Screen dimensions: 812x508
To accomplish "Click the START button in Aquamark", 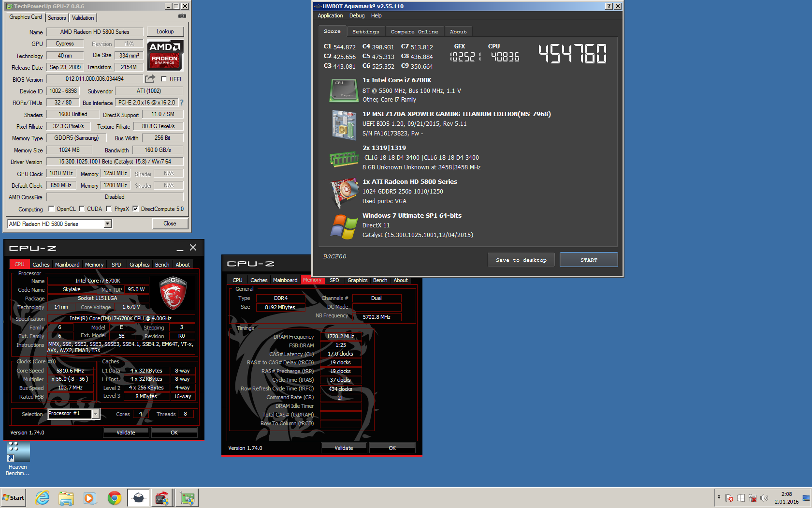I will pos(589,260).
